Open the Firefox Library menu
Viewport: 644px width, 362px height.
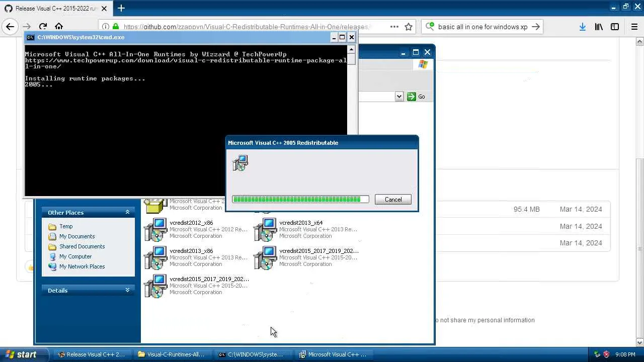599,27
